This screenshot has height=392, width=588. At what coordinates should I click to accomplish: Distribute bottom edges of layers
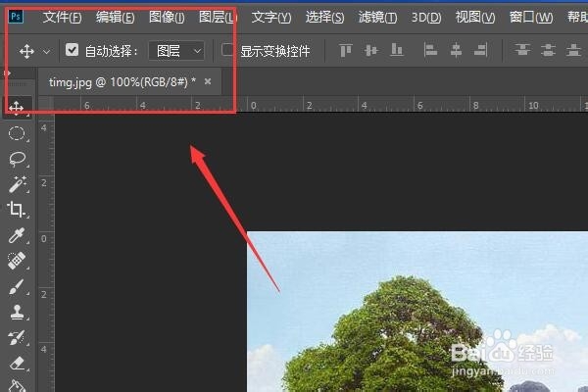pos(573,50)
